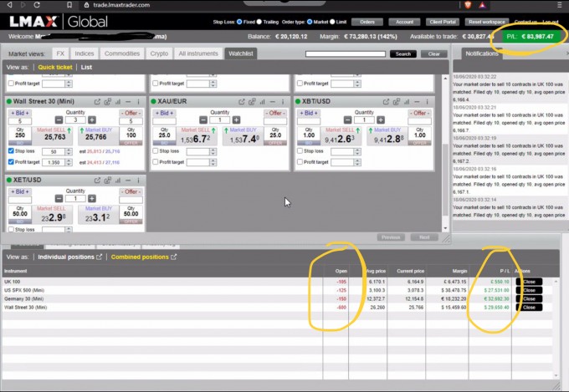Show info for Wall Street 30 (Mini)

pyautogui.click(x=138, y=102)
